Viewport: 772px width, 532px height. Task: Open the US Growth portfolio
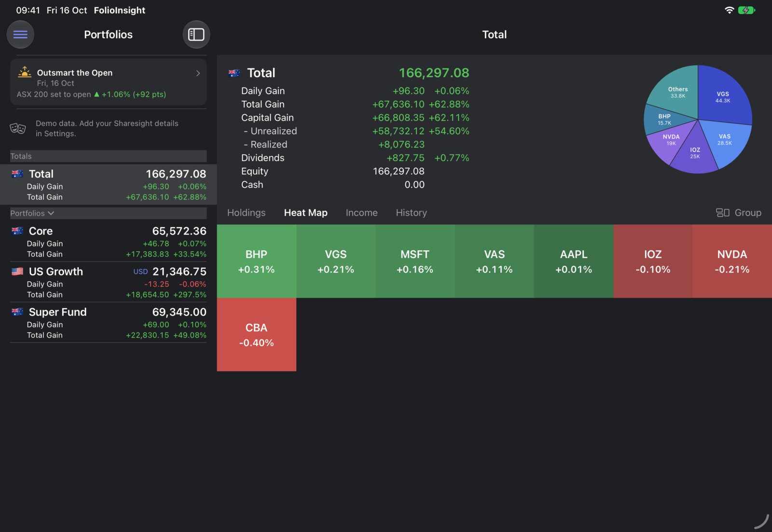click(x=109, y=282)
